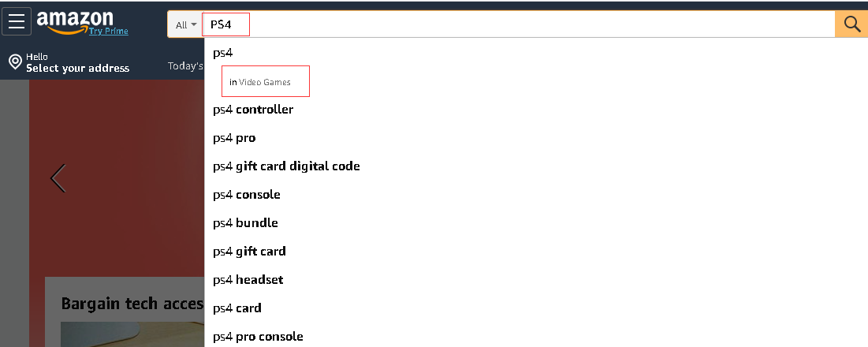Screen dimensions: 868x347
Task: Choose 'ps4 pro console' suggestion
Action: [258, 337]
